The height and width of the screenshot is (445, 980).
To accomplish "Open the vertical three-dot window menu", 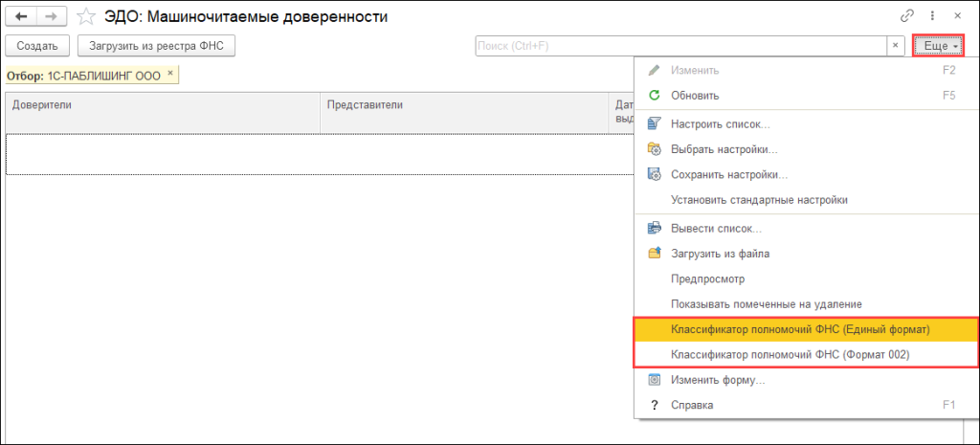I will click(932, 16).
